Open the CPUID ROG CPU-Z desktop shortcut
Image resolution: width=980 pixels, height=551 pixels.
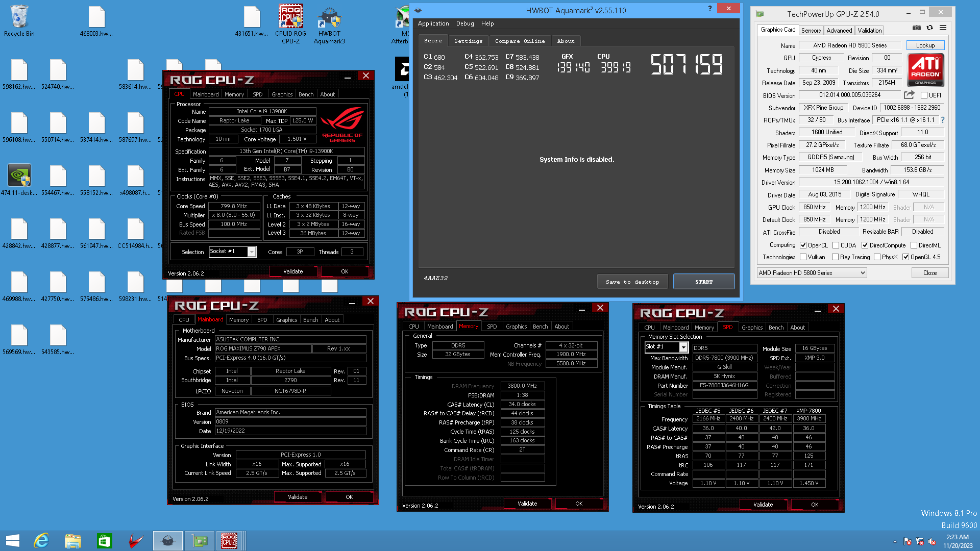pyautogui.click(x=290, y=23)
